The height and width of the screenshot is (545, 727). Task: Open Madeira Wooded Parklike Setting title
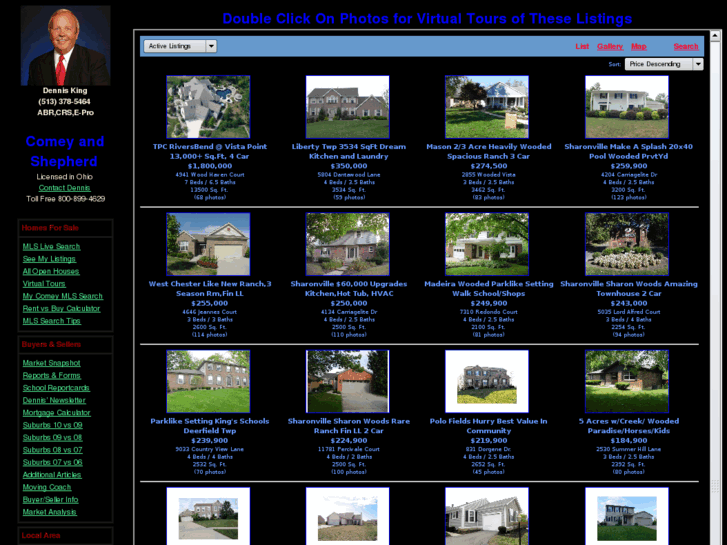click(x=489, y=289)
